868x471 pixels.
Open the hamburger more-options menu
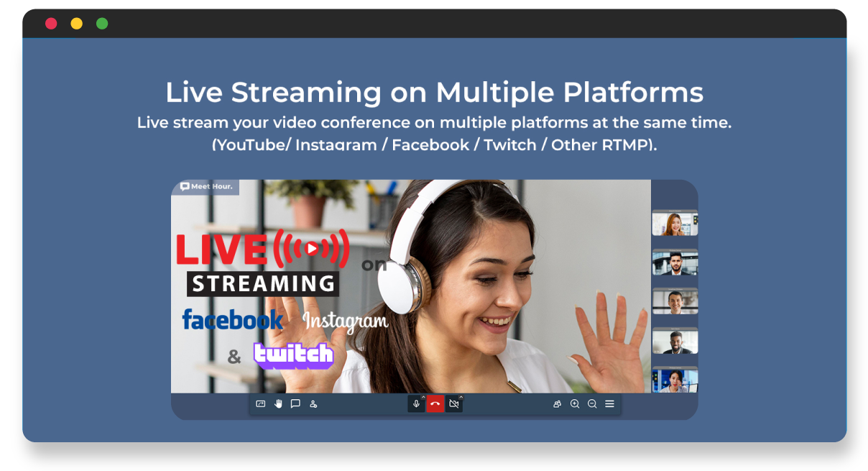[x=609, y=404]
